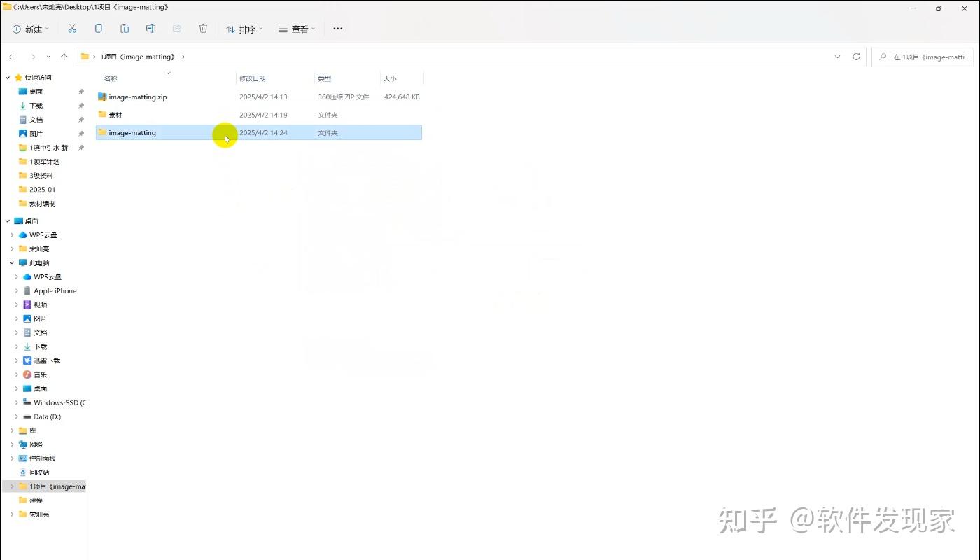Collapse the 快速访问 section

[6, 77]
